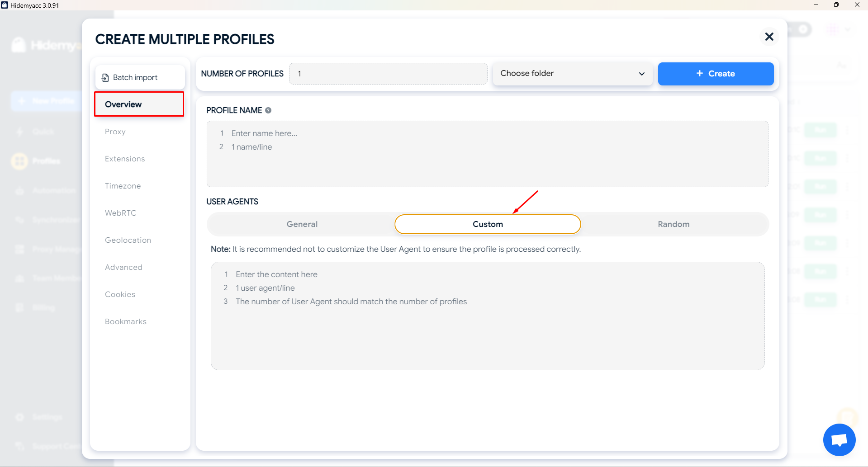Switch to the Proxy tab
This screenshot has width=868, height=467.
point(115,132)
